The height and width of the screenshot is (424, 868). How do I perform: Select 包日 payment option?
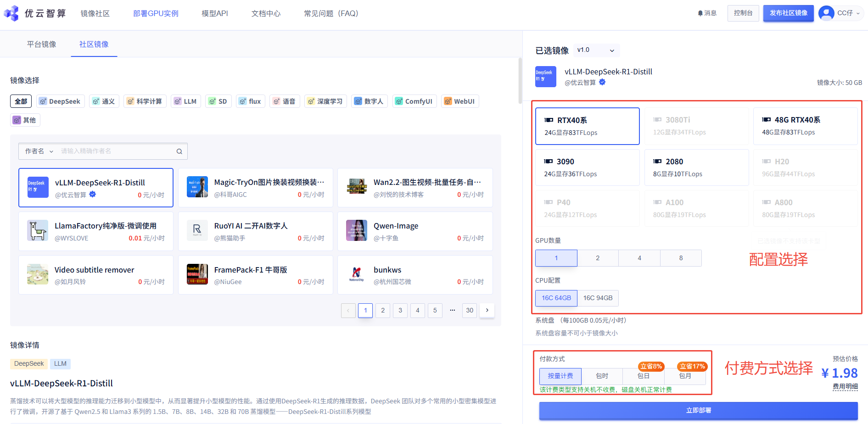pos(644,376)
